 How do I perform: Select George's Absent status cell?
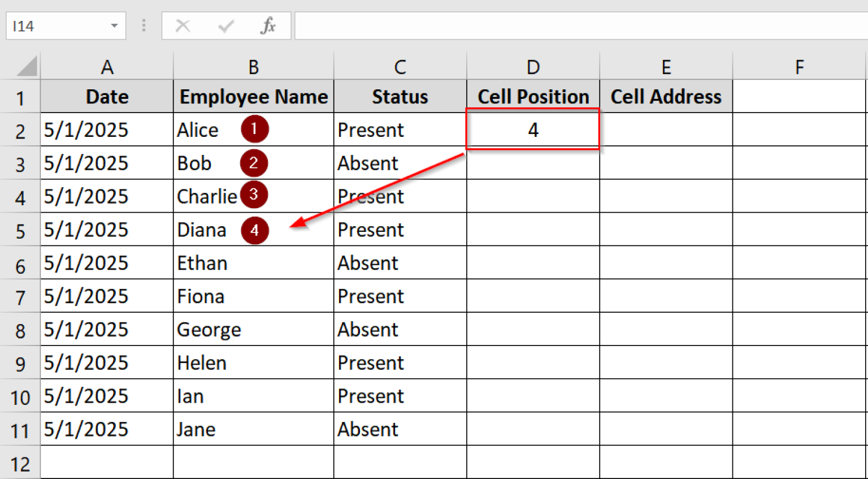400,330
